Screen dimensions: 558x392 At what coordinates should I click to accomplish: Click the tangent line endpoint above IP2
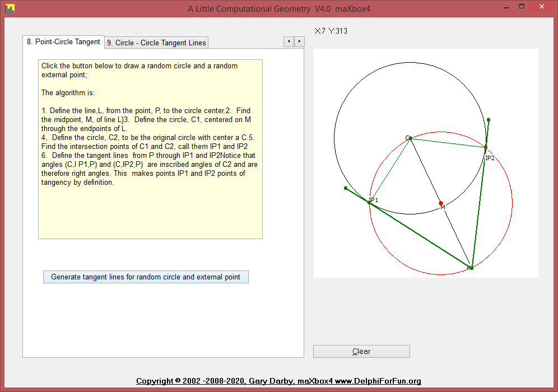[x=489, y=120]
